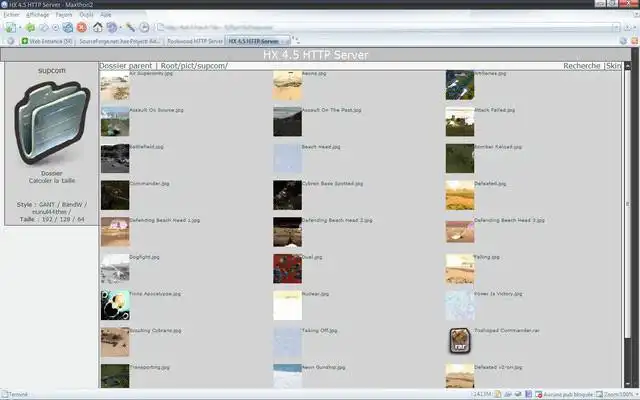Click the Dossier parent link

125,66
